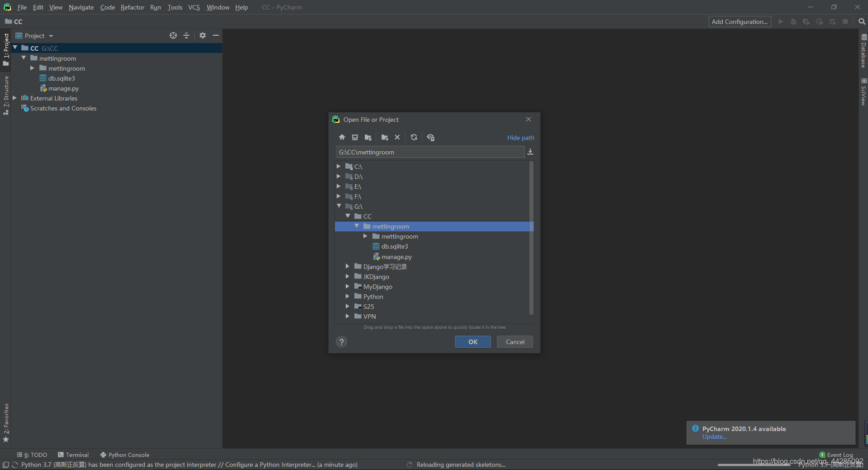Open the Help menu
Image resolution: width=868 pixels, height=470 pixels.
(x=241, y=7)
